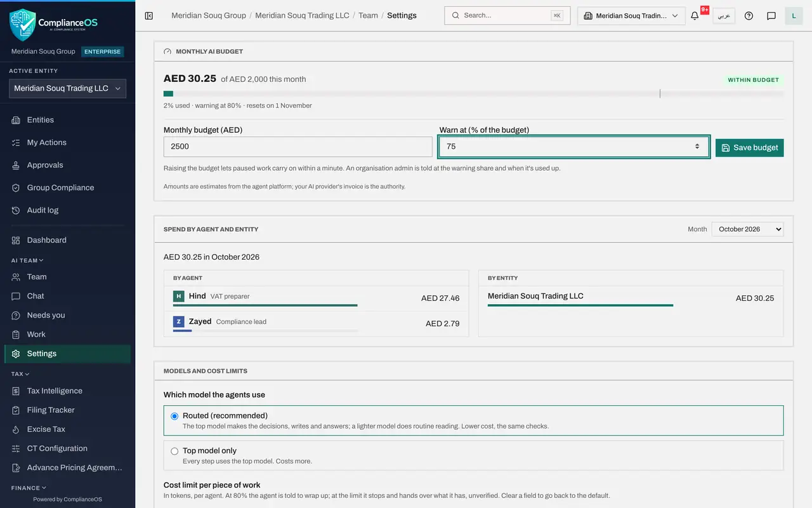Click the Approvals stamp icon

point(16,165)
